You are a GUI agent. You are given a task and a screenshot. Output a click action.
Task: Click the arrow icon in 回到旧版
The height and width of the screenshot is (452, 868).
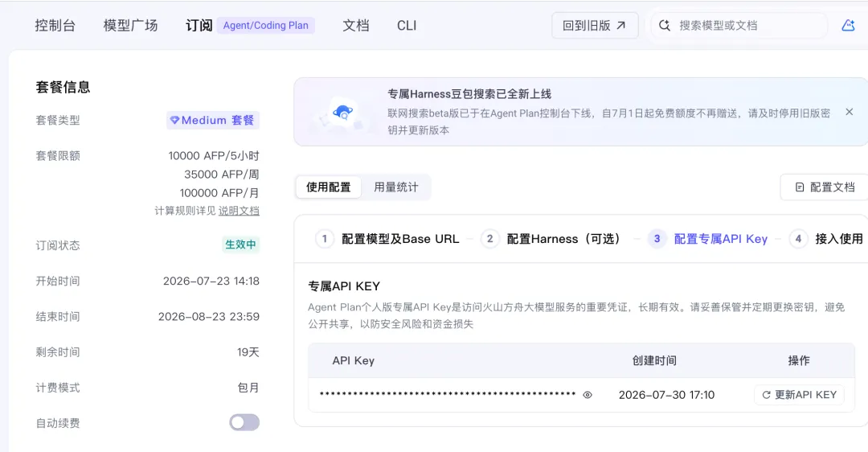[x=621, y=26]
